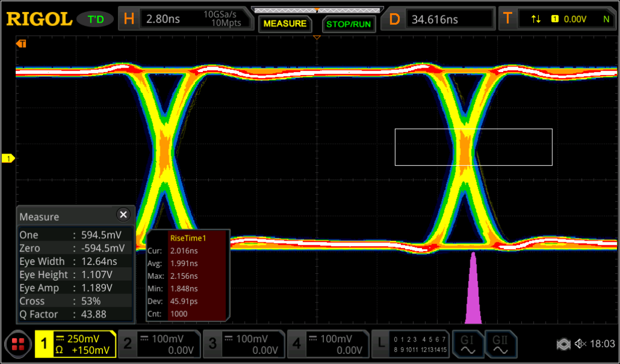The width and height of the screenshot is (620, 364).
Task: Open the MEASURE menu at the top
Action: pos(285,24)
